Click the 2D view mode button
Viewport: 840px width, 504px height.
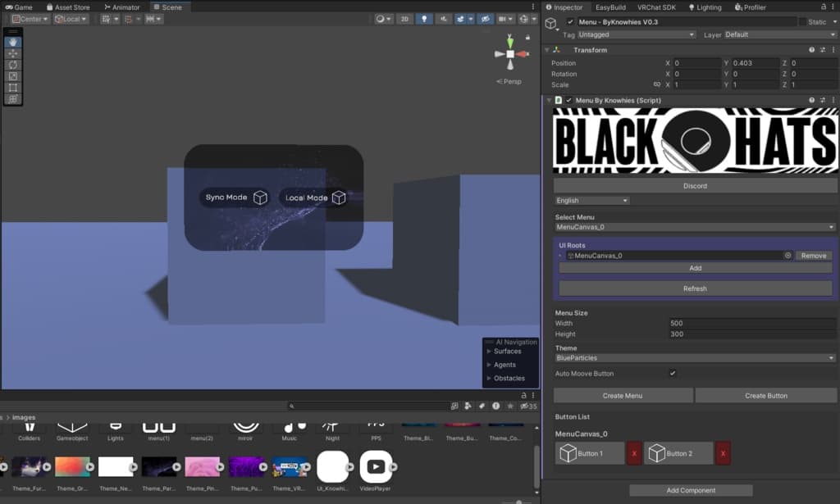click(404, 19)
